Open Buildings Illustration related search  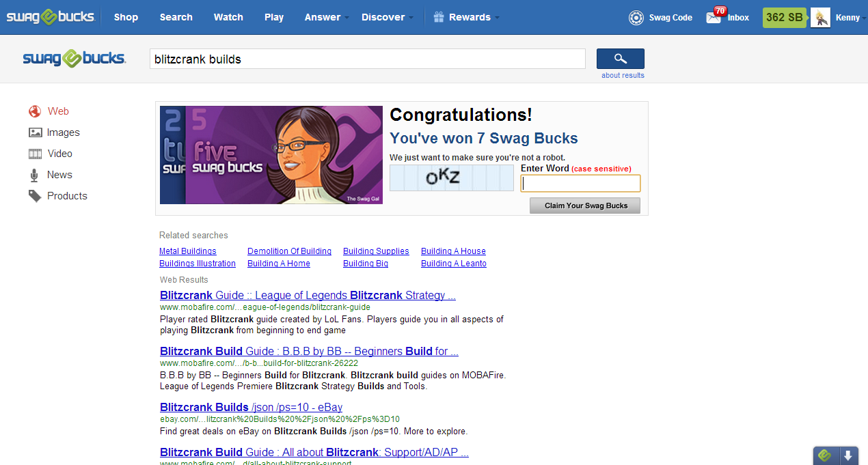coord(198,264)
